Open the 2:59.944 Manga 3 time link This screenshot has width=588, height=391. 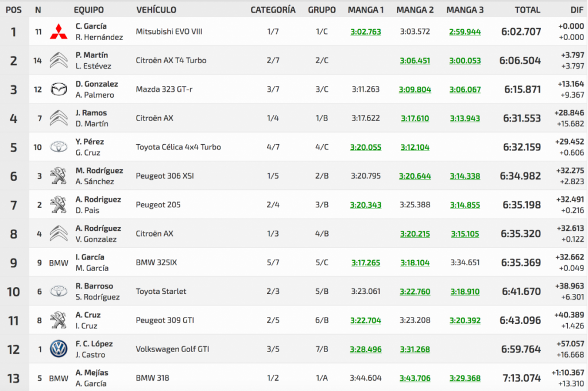pyautogui.click(x=465, y=32)
